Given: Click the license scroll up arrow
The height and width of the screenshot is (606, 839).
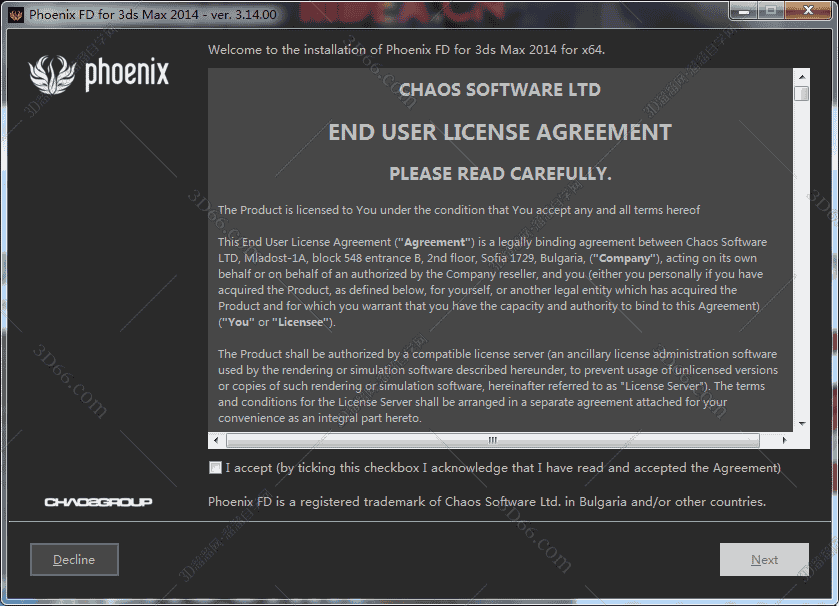Looking at the screenshot, I should 801,76.
